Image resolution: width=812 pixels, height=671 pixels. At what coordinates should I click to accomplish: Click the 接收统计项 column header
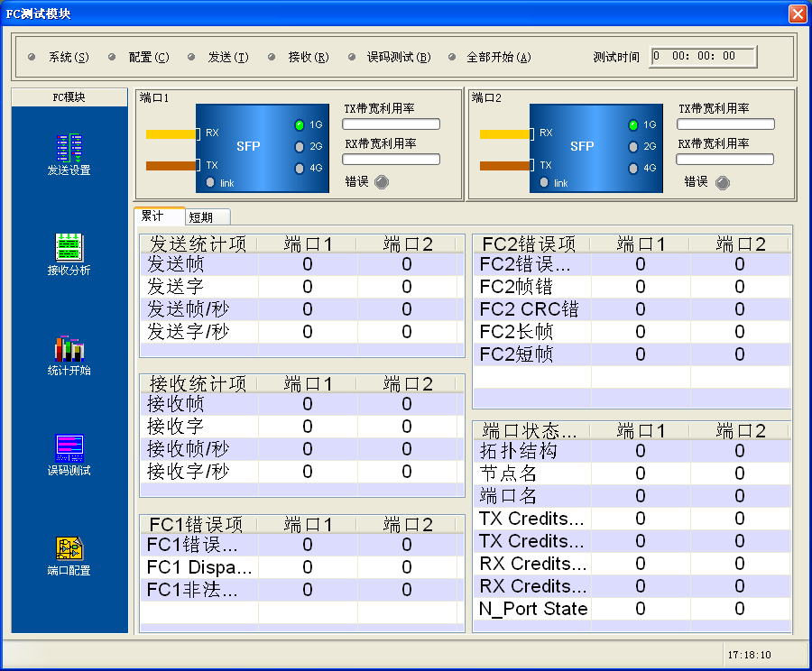(198, 383)
